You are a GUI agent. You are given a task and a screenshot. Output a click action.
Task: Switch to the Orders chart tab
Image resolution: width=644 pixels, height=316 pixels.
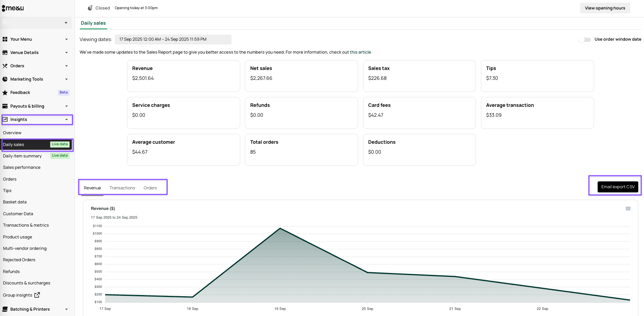[150, 188]
